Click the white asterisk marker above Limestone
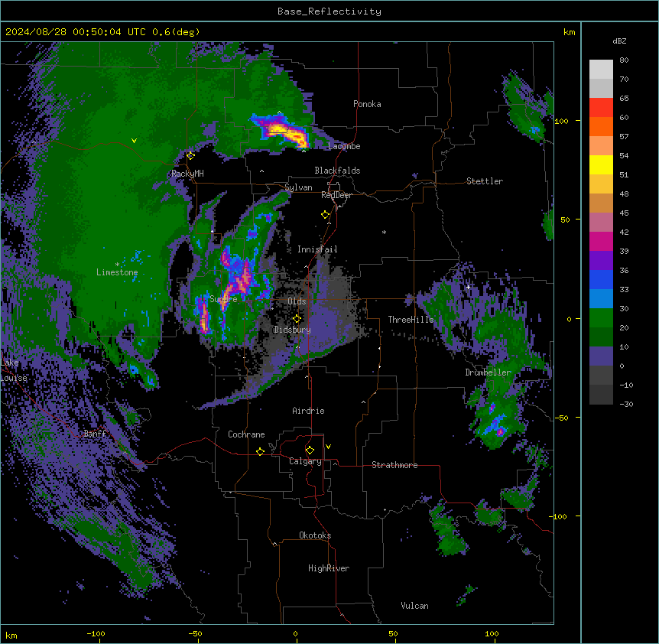Viewport: 659px width, 644px height. pyautogui.click(x=117, y=264)
